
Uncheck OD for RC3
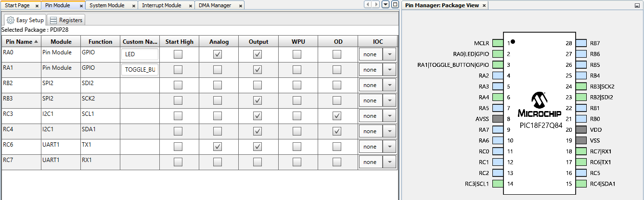(337, 116)
